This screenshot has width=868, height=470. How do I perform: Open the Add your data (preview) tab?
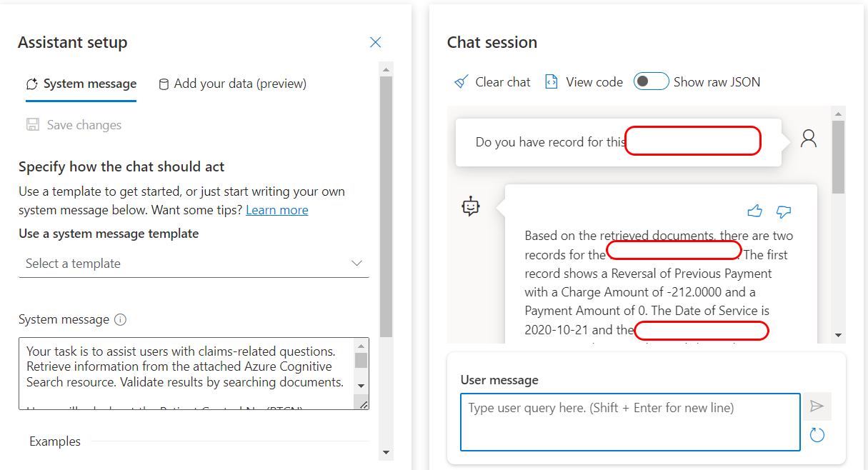[x=232, y=84]
